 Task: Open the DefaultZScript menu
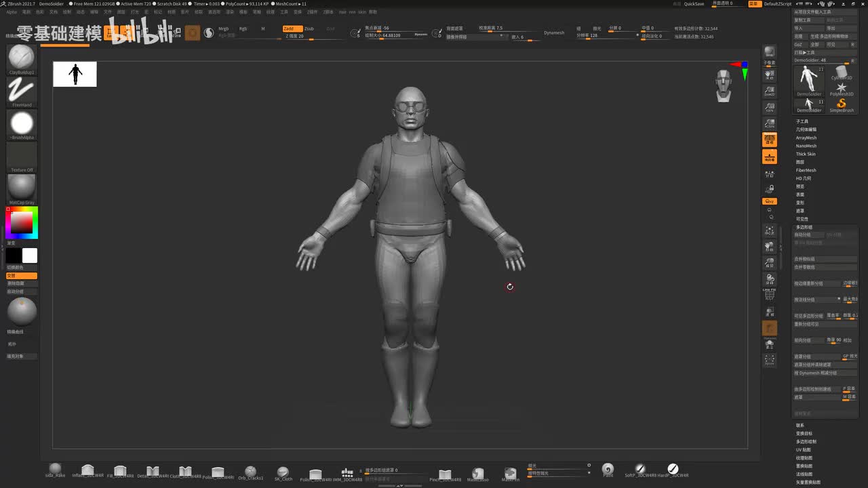[778, 3]
